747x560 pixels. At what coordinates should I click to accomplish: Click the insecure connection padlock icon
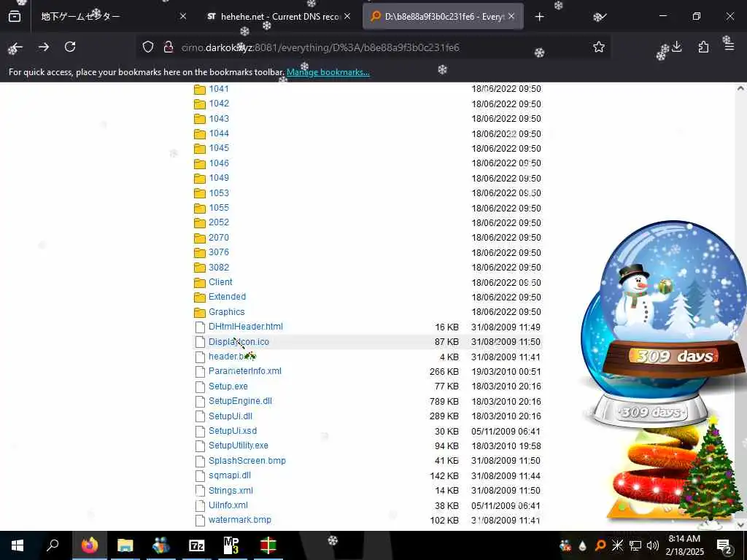pyautogui.click(x=168, y=47)
